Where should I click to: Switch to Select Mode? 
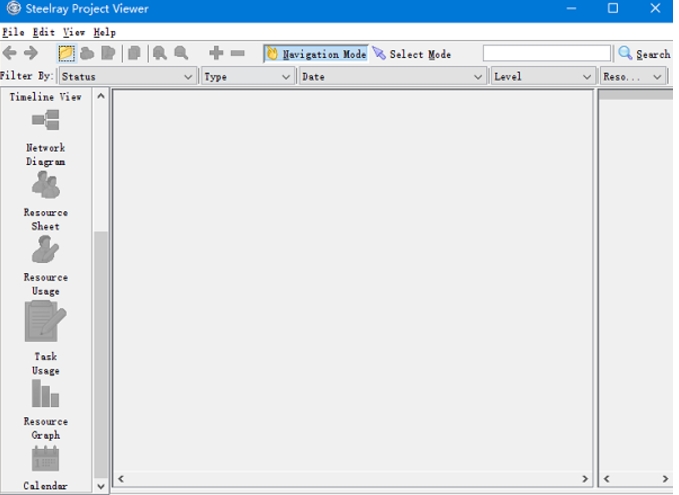(x=412, y=54)
